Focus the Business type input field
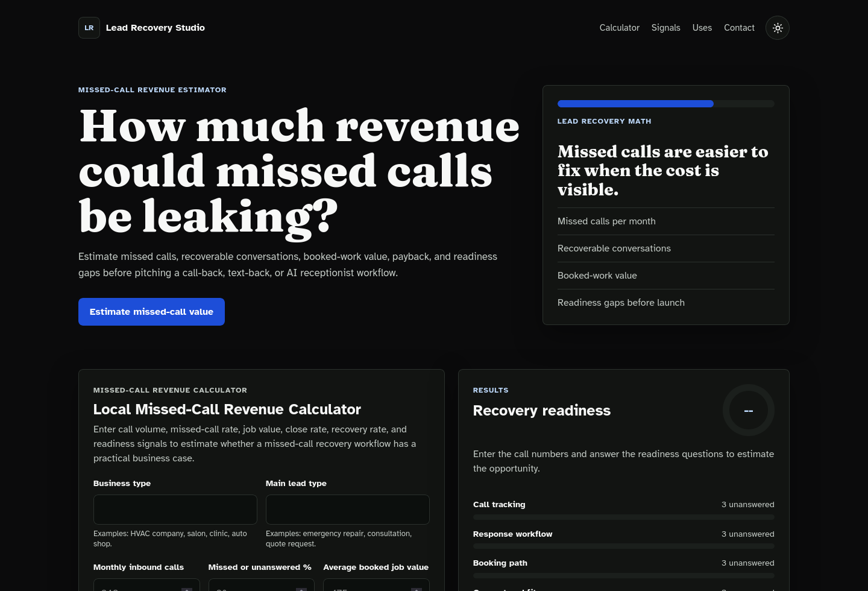The height and width of the screenshot is (591, 868). (x=175, y=510)
